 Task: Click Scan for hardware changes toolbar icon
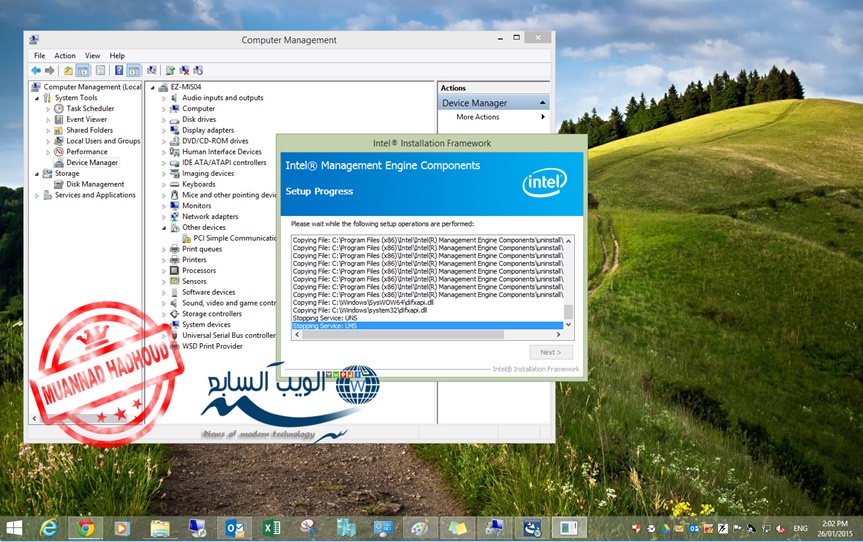coord(151,70)
